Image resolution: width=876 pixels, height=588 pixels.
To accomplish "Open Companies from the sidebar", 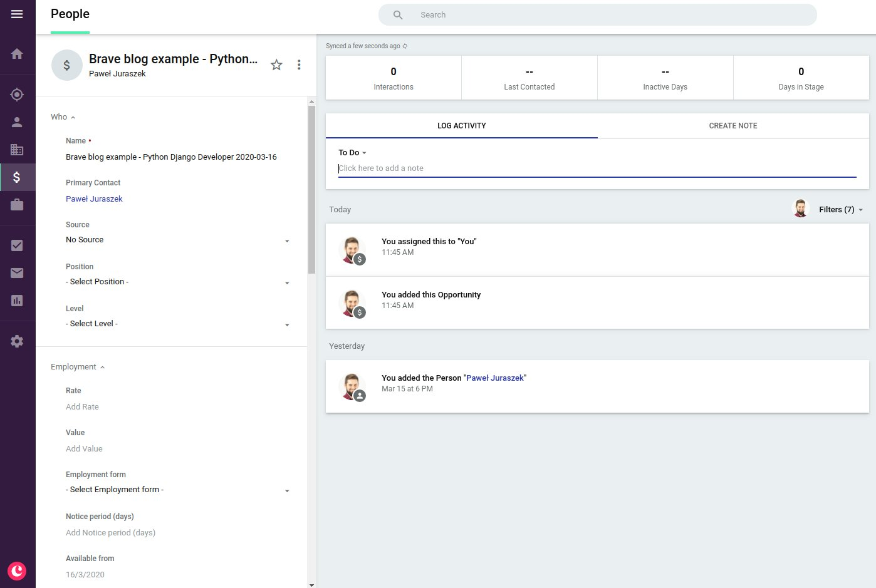I will pos(17,150).
